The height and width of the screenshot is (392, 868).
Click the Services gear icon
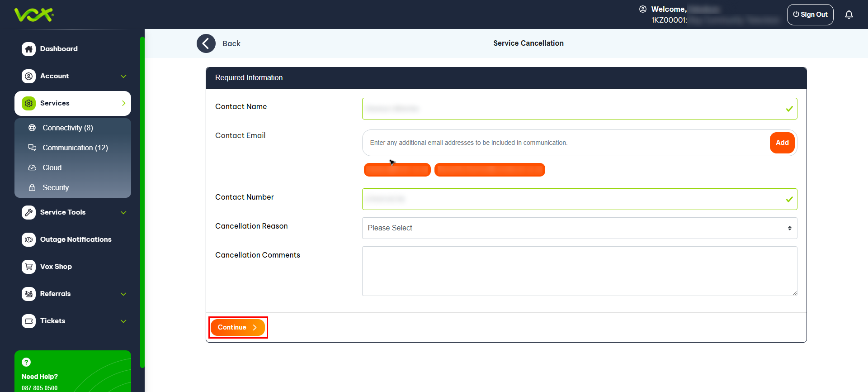point(29,103)
